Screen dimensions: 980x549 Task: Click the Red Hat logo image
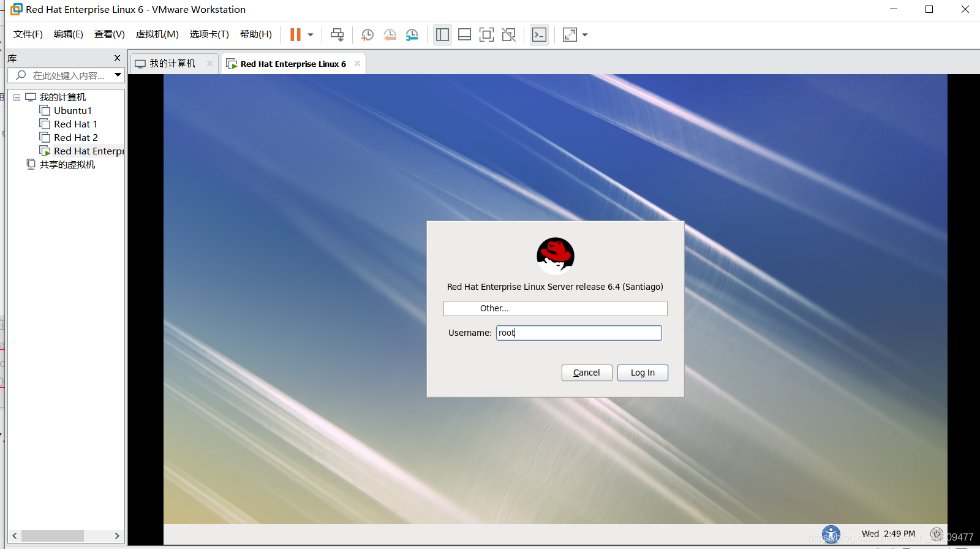556,256
